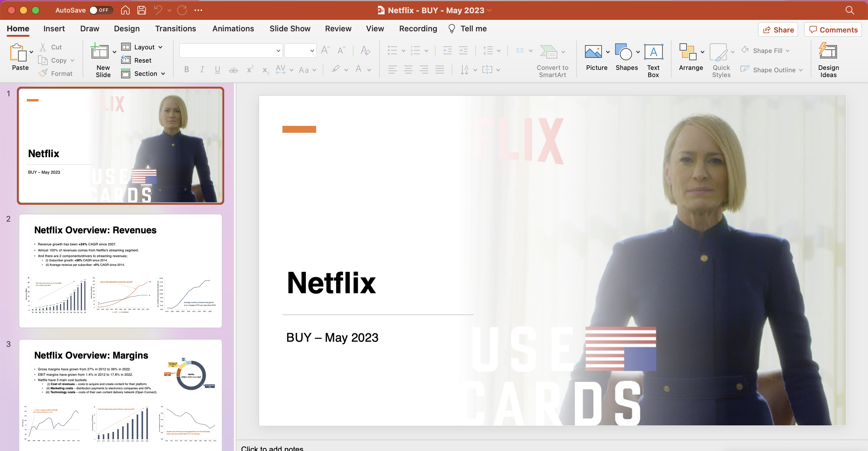Click the Redo icon
The height and width of the screenshot is (451, 868).
pos(182,10)
